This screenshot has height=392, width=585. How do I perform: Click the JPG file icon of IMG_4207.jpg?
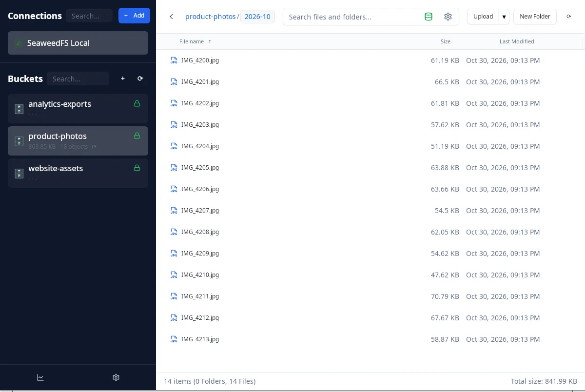click(174, 211)
